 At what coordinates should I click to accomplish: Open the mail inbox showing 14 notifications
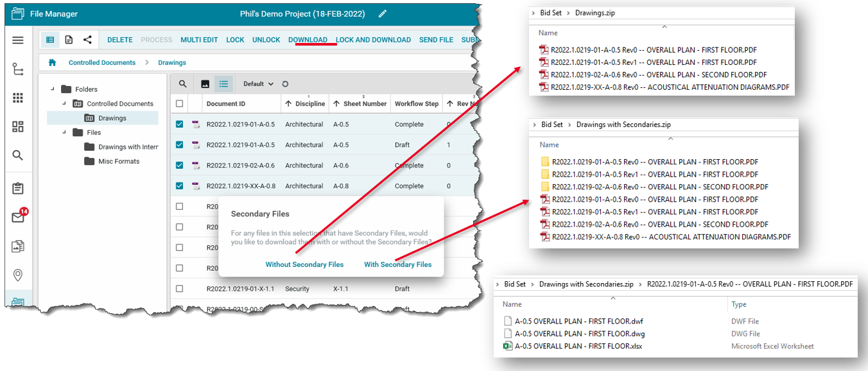pos(18,218)
